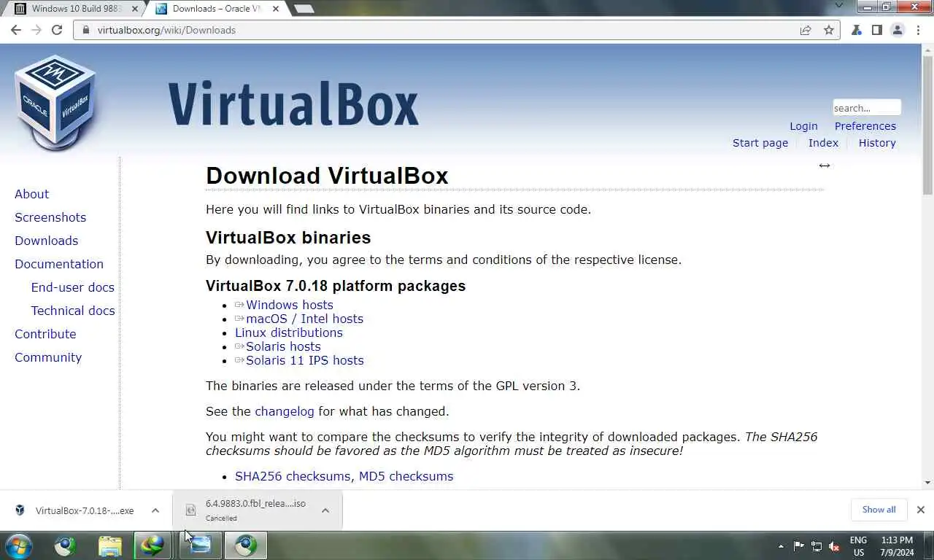Click the Share this page icon
The height and width of the screenshot is (560, 934).
806,30
